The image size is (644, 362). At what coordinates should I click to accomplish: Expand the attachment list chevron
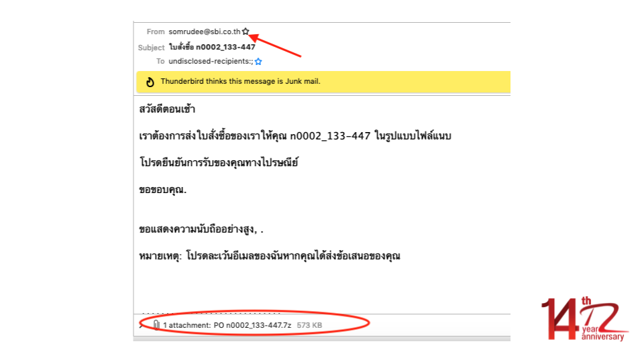pyautogui.click(x=142, y=326)
